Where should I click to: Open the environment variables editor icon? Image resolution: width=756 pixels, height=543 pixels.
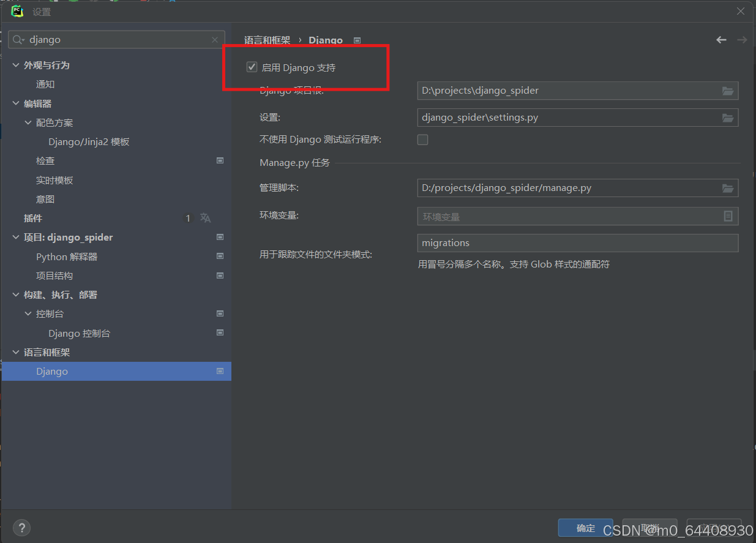[728, 216]
